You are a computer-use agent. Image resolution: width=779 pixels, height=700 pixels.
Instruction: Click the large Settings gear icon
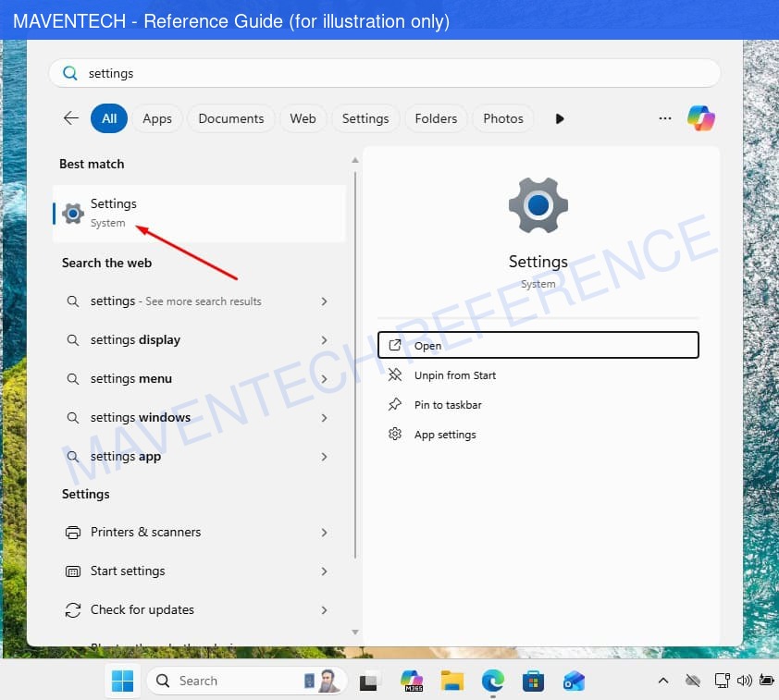pyautogui.click(x=538, y=205)
